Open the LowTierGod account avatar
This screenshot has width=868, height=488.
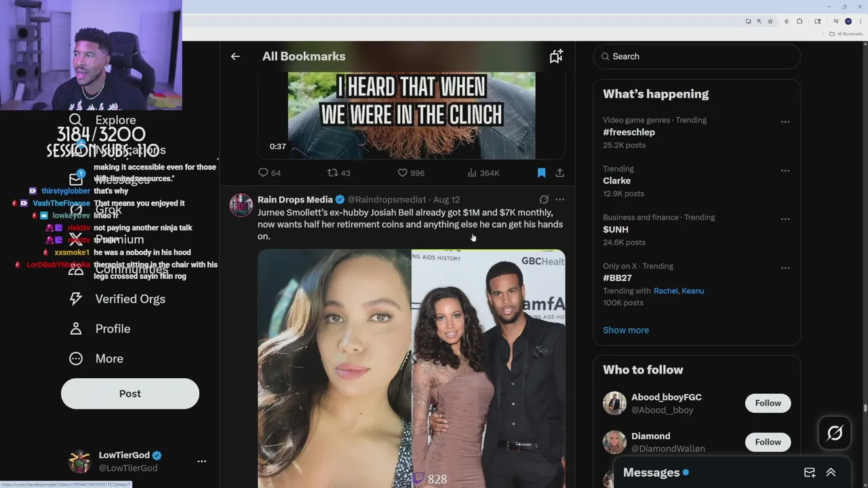pyautogui.click(x=80, y=461)
